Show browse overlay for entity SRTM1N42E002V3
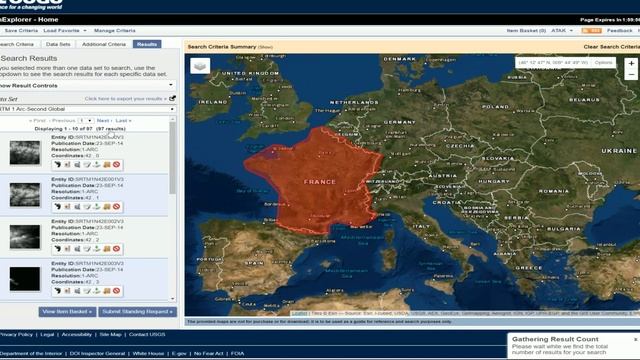 [67, 249]
